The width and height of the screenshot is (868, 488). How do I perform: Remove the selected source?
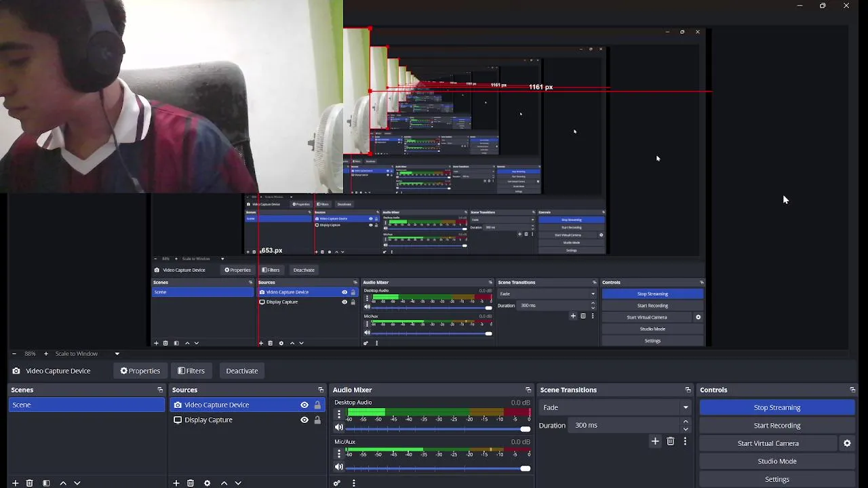click(191, 483)
